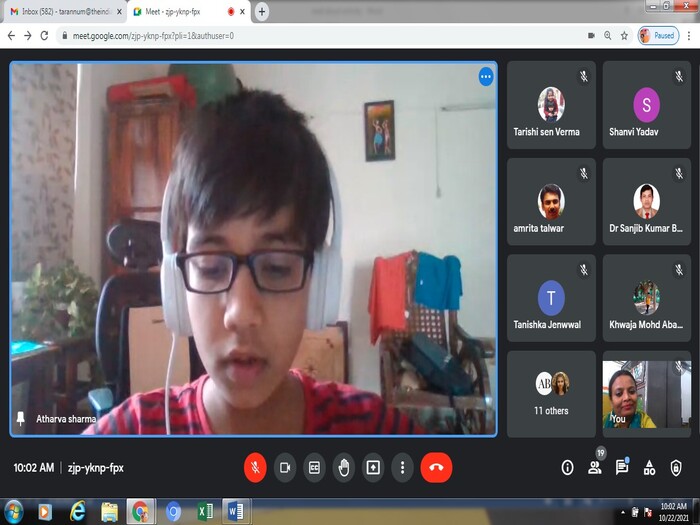Launch Internet Explorer from the taskbar

77,512
